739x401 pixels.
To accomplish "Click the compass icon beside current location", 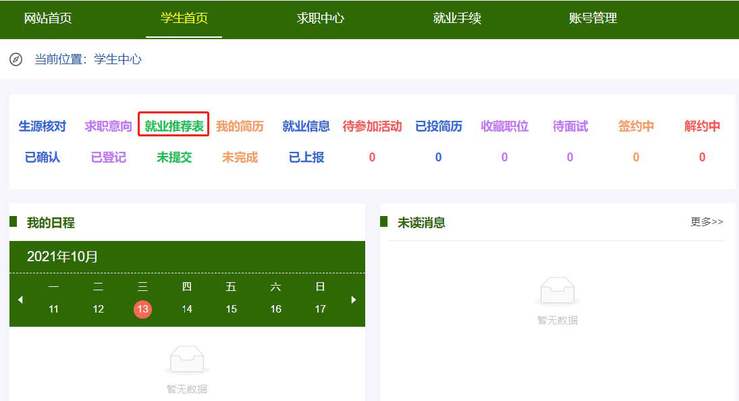I will [16, 59].
